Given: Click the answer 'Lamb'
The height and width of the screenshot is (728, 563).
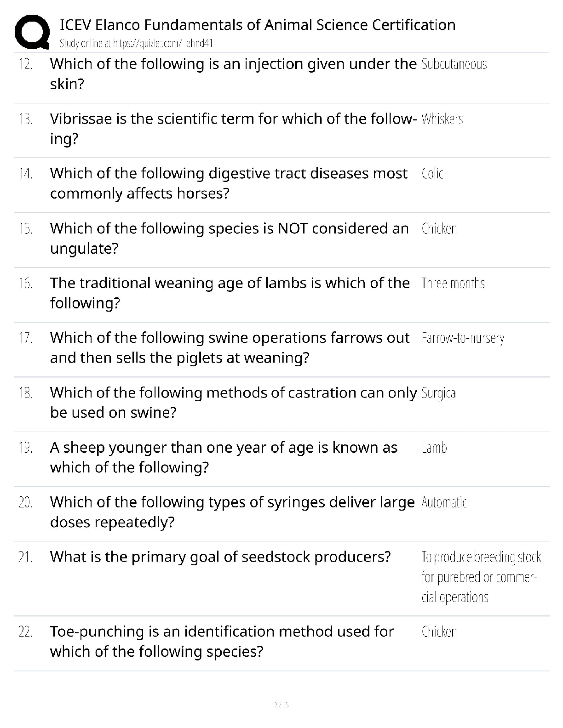Looking at the screenshot, I should point(434,448).
